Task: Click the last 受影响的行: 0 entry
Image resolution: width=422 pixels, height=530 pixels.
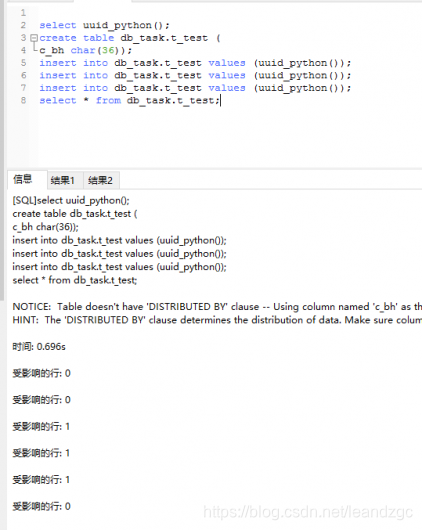Action: click(x=42, y=506)
